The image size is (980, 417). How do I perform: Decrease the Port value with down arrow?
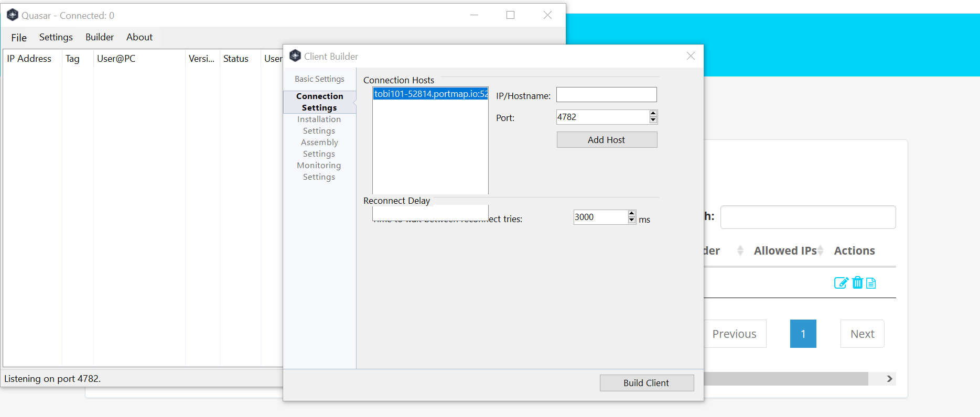(x=653, y=120)
